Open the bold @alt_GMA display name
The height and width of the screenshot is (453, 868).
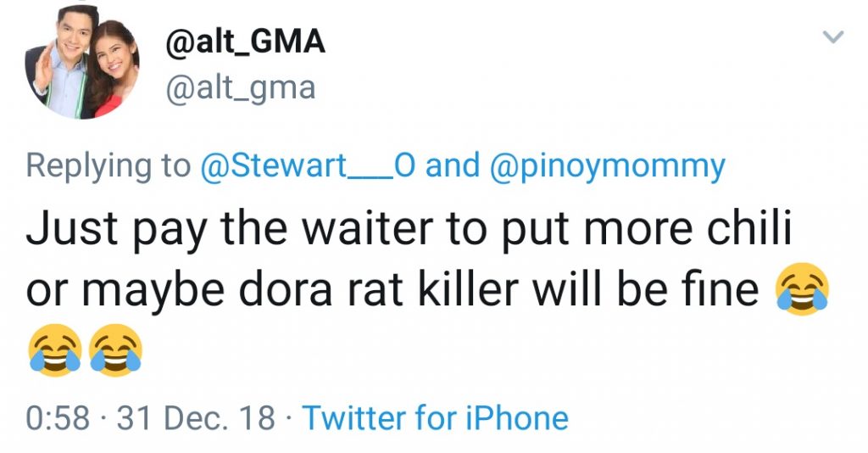[242, 41]
